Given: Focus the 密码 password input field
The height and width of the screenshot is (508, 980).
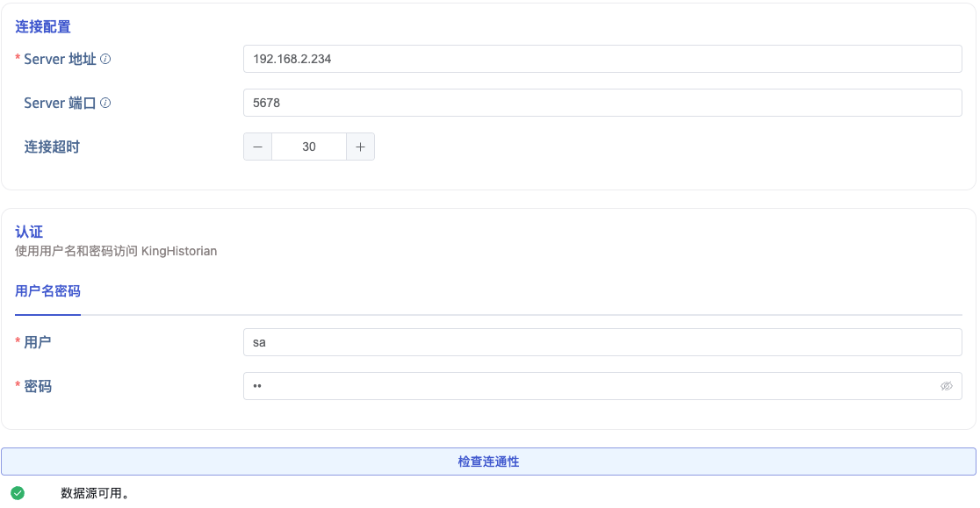Looking at the screenshot, I should pos(588,386).
